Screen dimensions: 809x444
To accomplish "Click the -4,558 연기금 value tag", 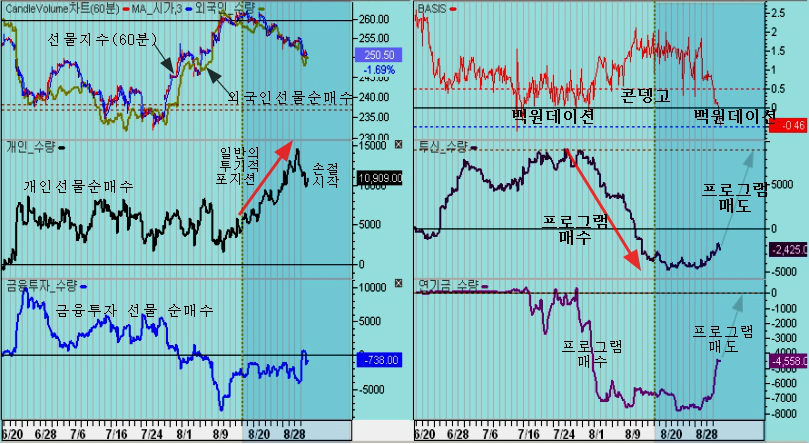I will tap(788, 361).
